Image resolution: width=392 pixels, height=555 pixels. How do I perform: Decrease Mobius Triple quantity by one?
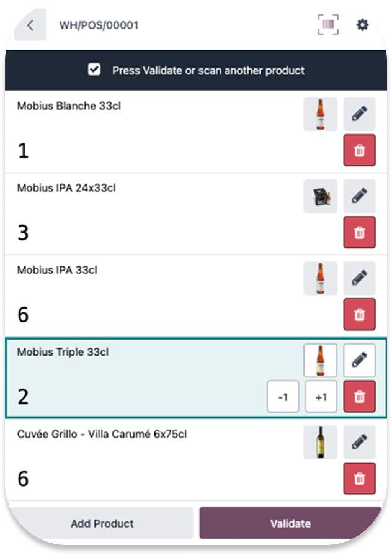tap(283, 397)
